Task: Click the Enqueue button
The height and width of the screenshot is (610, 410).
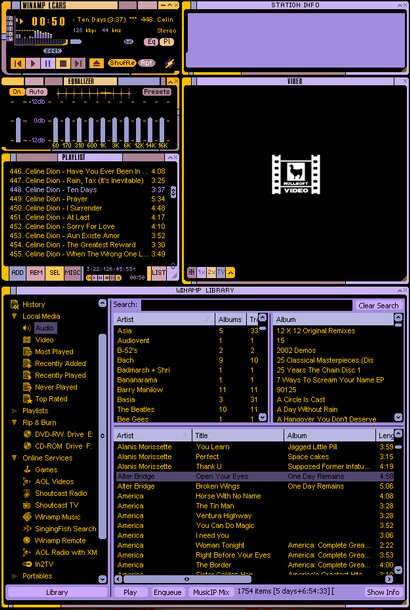Action: coord(167,592)
